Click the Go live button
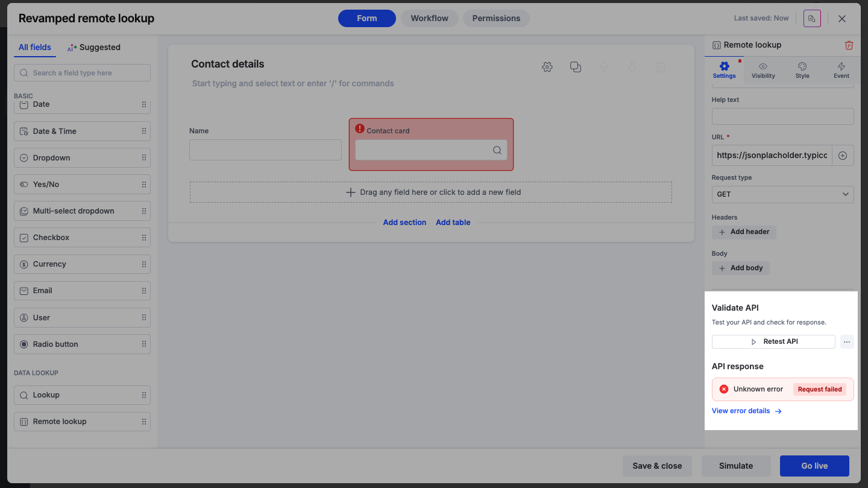This screenshot has width=868, height=488. pos(814,466)
